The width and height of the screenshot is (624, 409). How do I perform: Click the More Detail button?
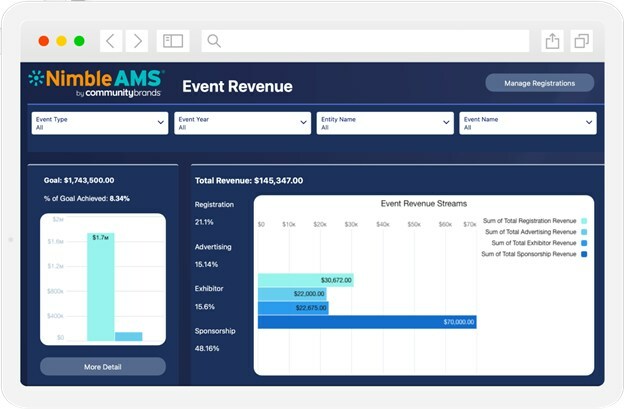(103, 367)
